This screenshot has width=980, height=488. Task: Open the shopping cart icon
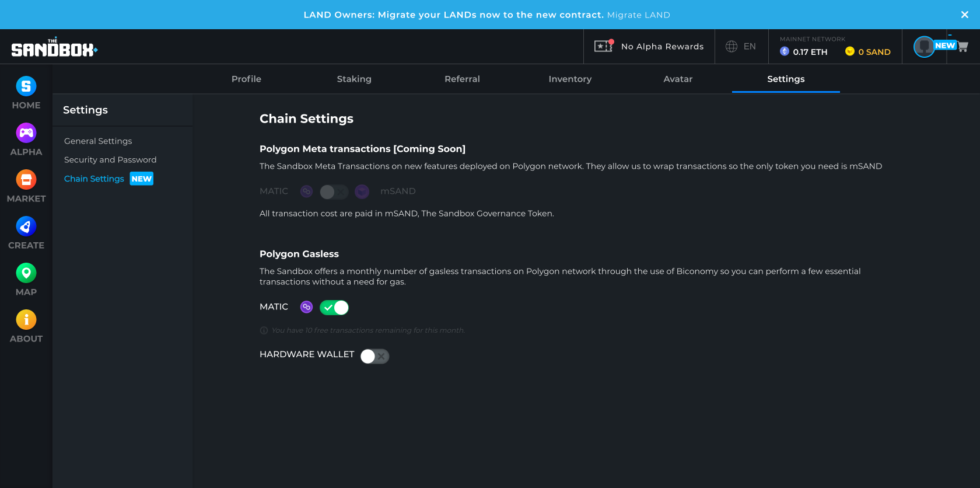click(x=963, y=47)
